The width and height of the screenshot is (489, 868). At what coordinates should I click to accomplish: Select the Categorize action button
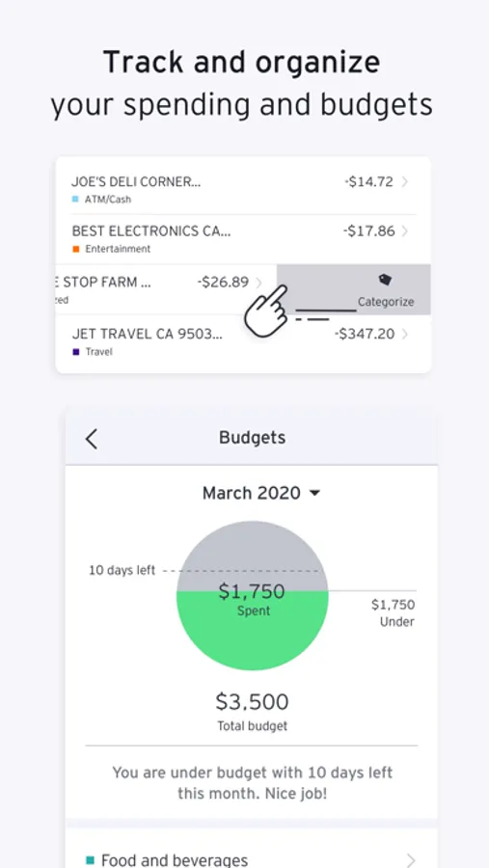(x=354, y=289)
